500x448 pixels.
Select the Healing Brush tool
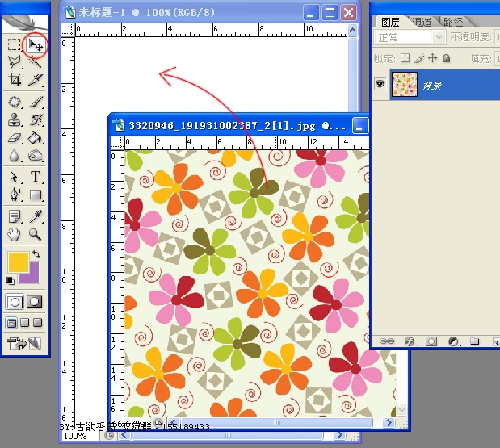(x=15, y=102)
